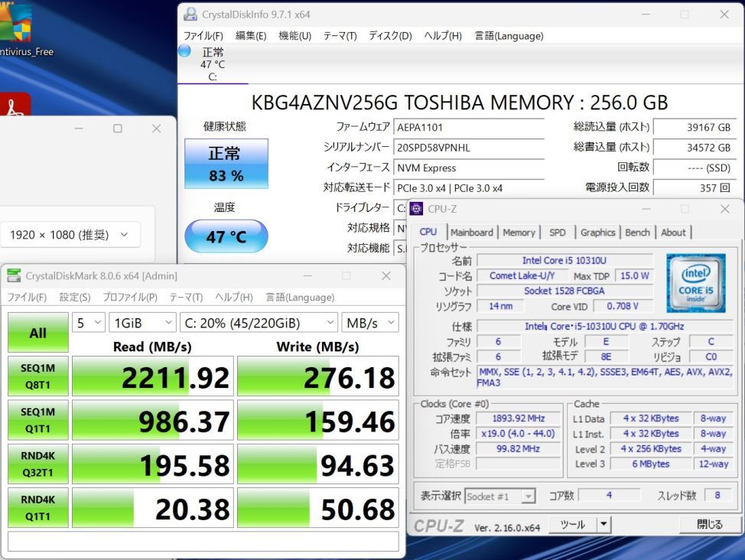
Task: Run all benchmarks with the All button
Action: [x=37, y=332]
